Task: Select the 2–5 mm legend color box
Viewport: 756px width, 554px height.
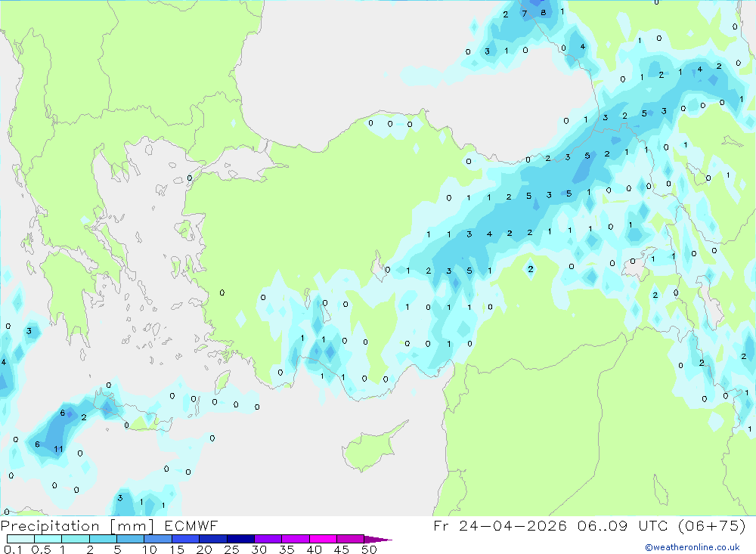Action: (103, 539)
